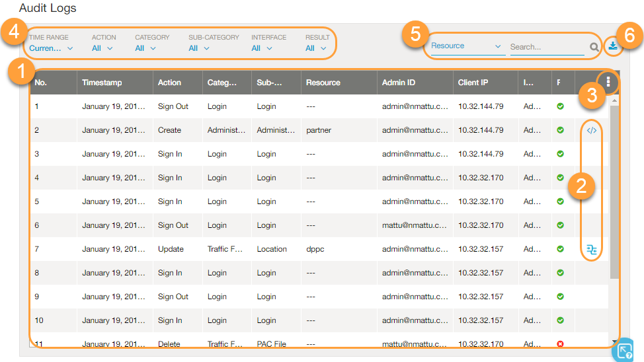Click 'Sign In' action in row 3
This screenshot has width=644, height=362.
coord(170,154)
